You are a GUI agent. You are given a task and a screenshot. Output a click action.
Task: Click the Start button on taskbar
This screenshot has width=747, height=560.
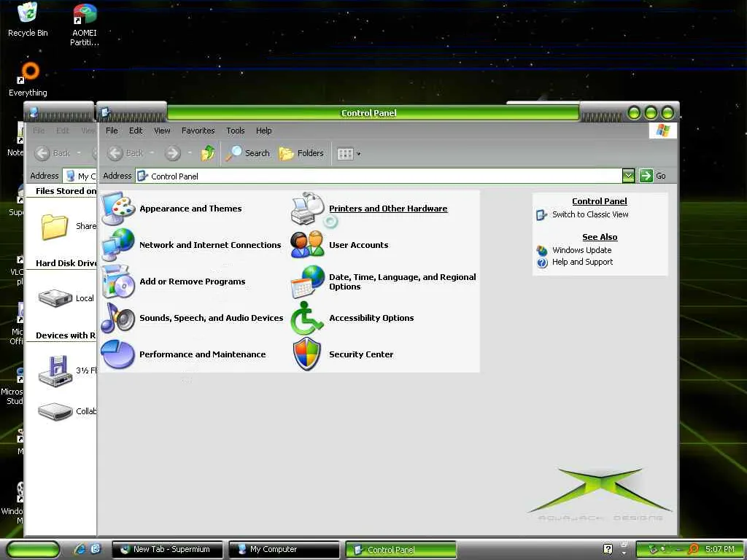click(33, 549)
